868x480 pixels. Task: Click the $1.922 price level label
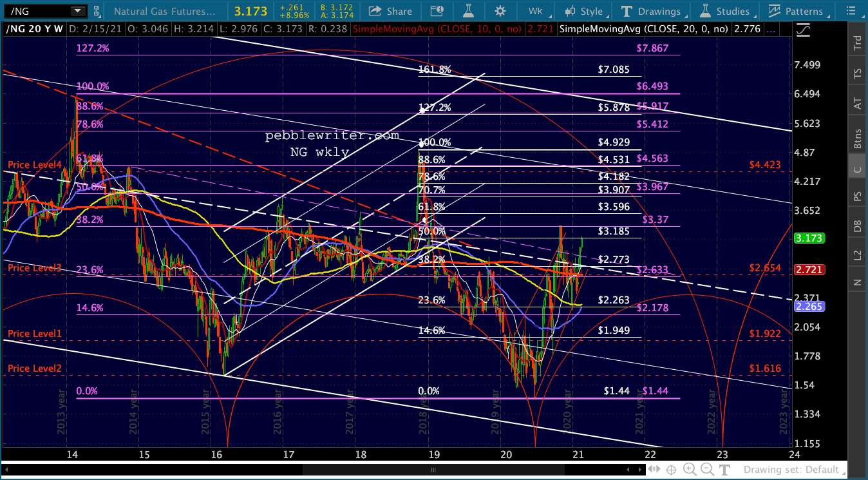click(x=765, y=334)
